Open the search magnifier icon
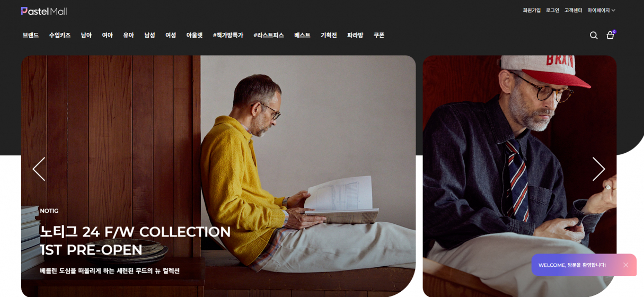This screenshot has width=644, height=297. (594, 35)
